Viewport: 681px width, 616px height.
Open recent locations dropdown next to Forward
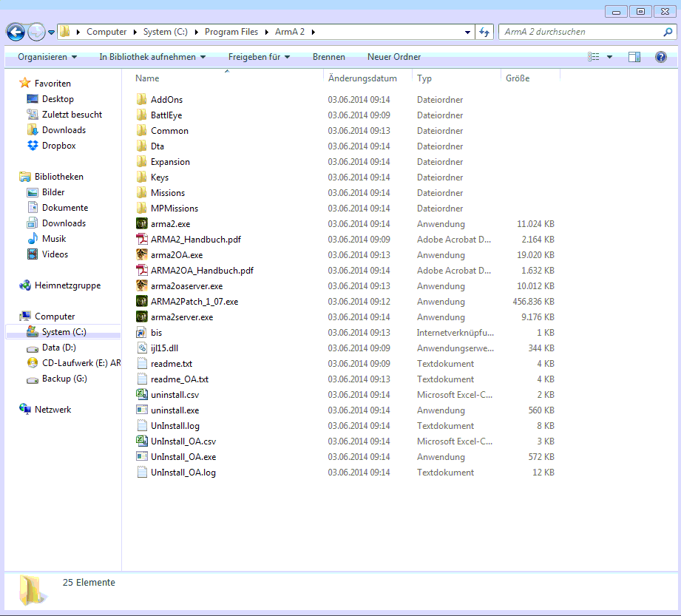(51, 32)
